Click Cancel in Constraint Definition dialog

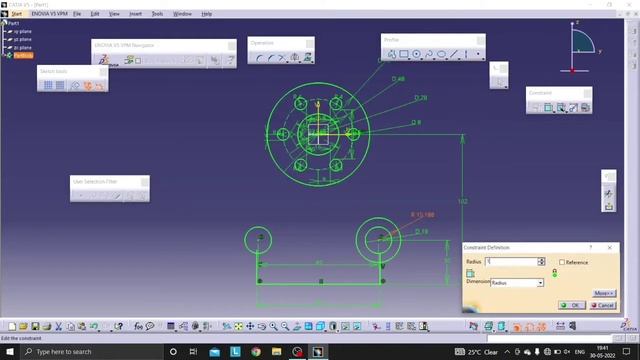(603, 305)
